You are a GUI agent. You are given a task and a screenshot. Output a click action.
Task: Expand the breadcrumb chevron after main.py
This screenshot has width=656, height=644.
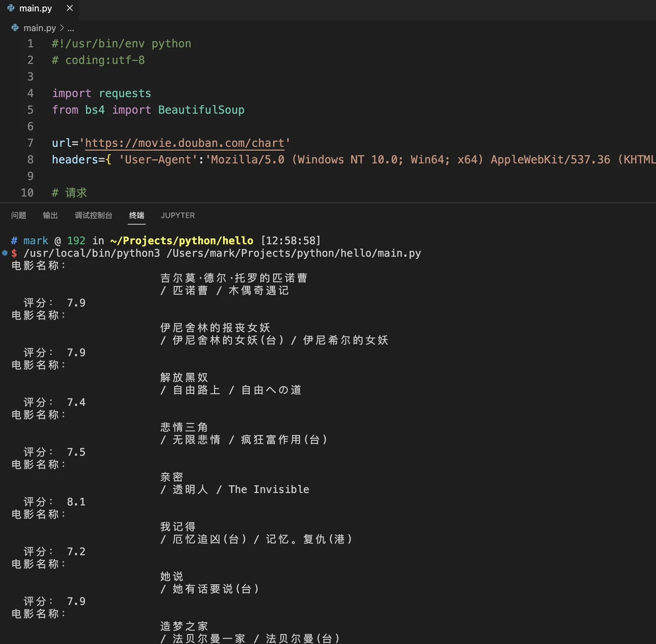(x=62, y=28)
